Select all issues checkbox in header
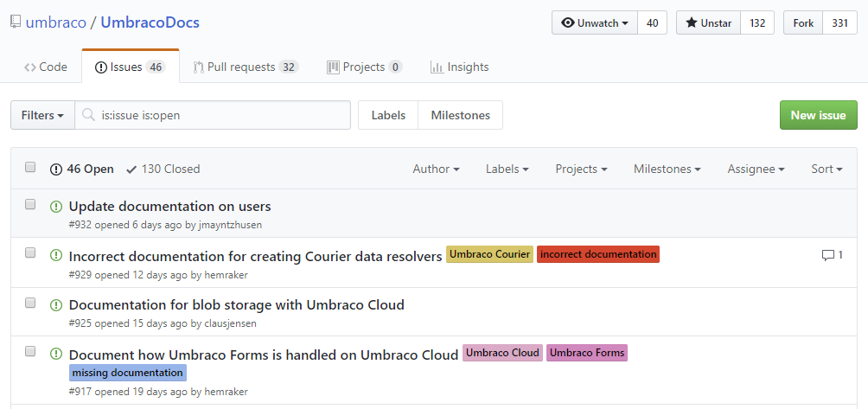The image size is (868, 409). (30, 167)
